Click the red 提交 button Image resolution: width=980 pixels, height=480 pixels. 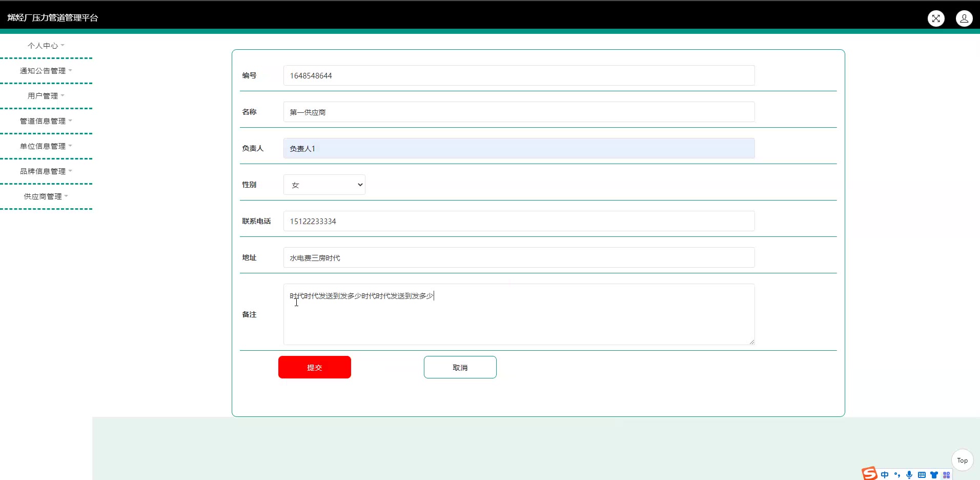315,367
